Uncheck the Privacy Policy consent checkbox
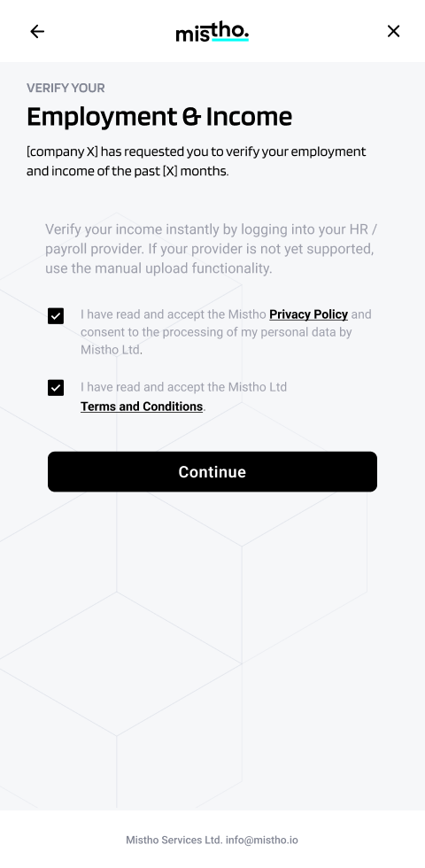Viewport: 425px width, 868px height. (x=55, y=316)
